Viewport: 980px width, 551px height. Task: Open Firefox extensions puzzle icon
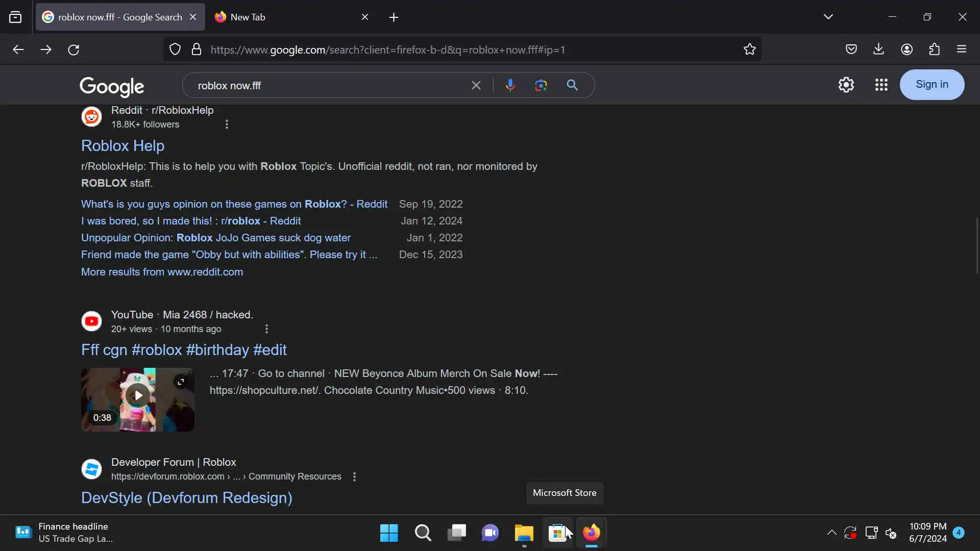pyautogui.click(x=934, y=49)
